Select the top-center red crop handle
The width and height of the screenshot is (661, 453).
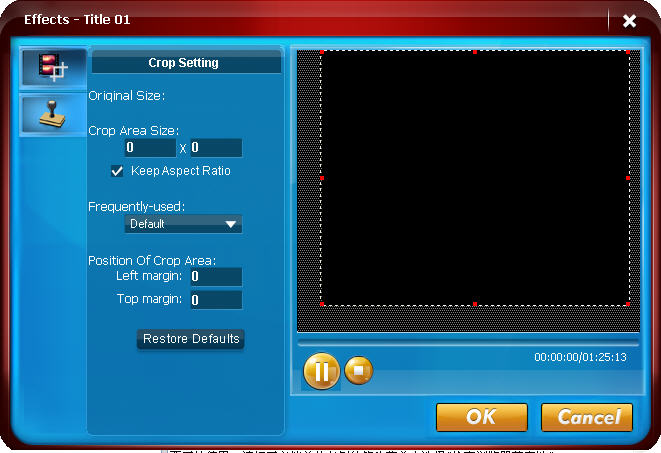tap(475, 51)
